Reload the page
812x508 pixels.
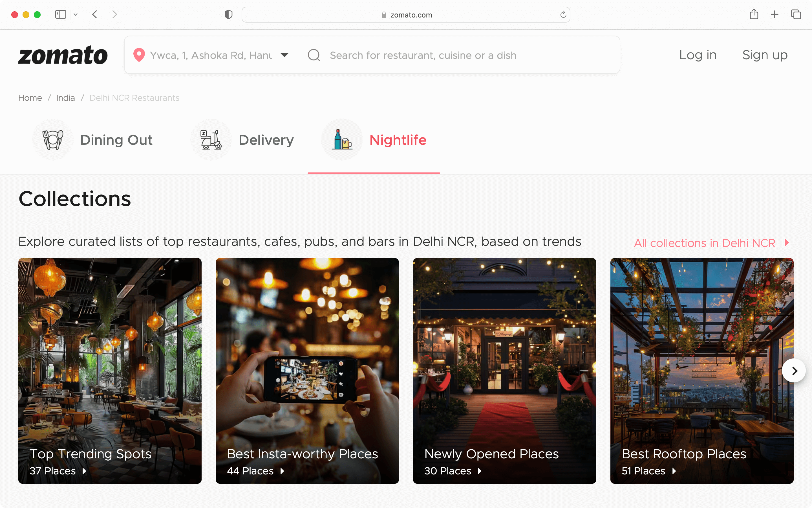click(563, 14)
